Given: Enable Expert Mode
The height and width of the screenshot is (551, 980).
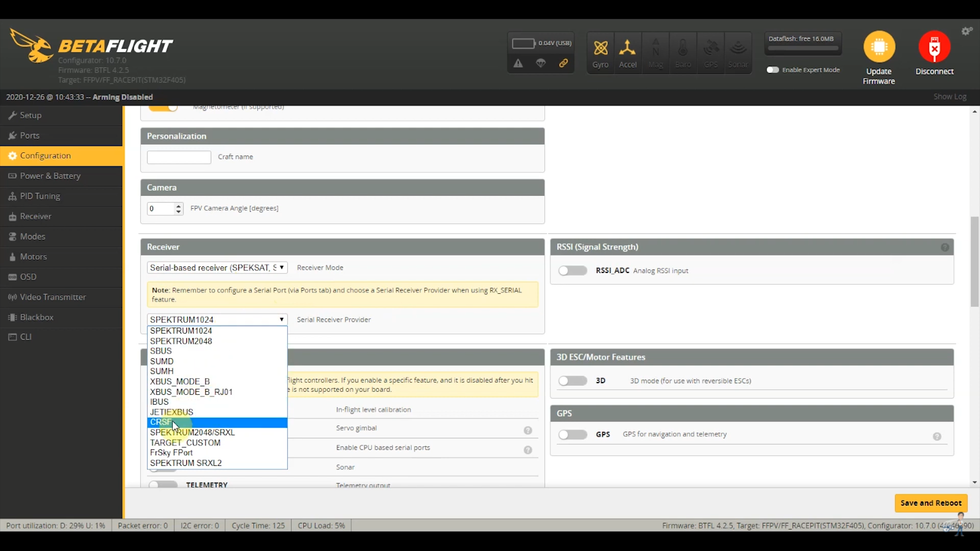Looking at the screenshot, I should pos(773,70).
